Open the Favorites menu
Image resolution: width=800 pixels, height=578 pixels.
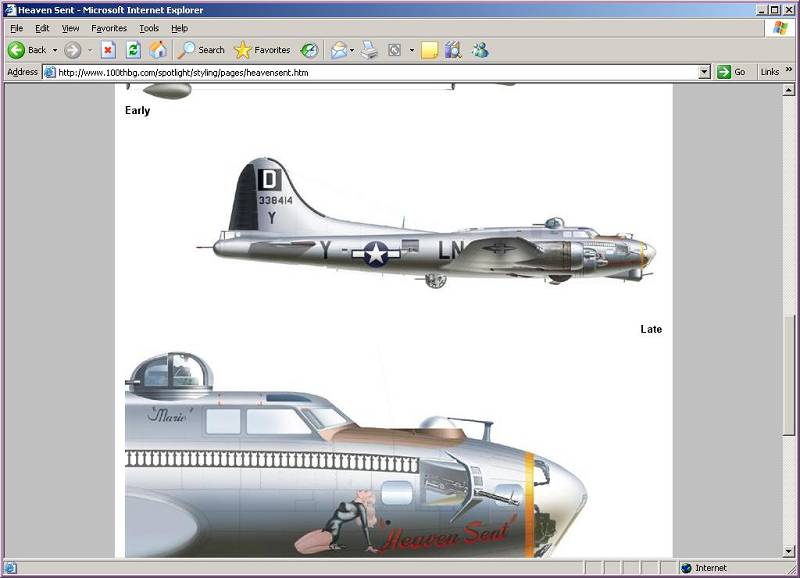109,28
